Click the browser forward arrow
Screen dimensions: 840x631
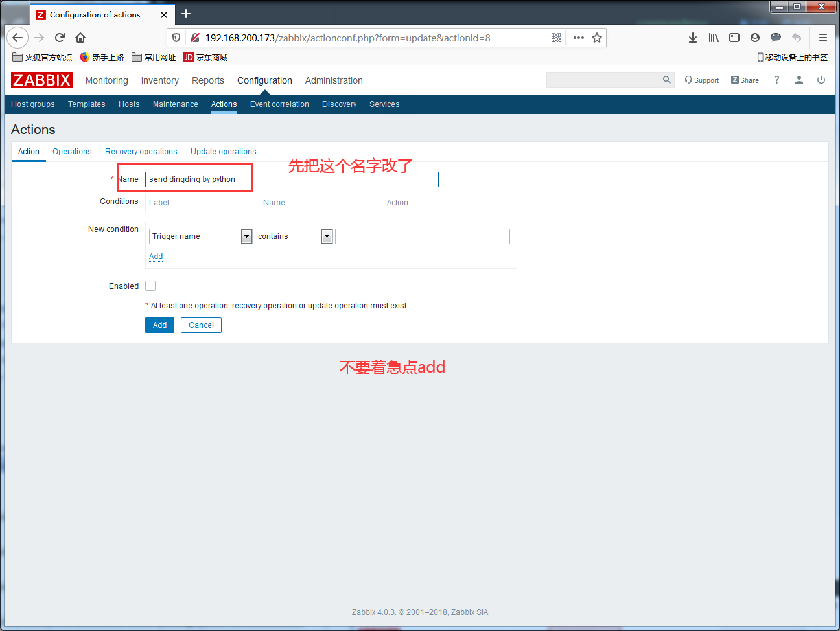click(x=39, y=38)
